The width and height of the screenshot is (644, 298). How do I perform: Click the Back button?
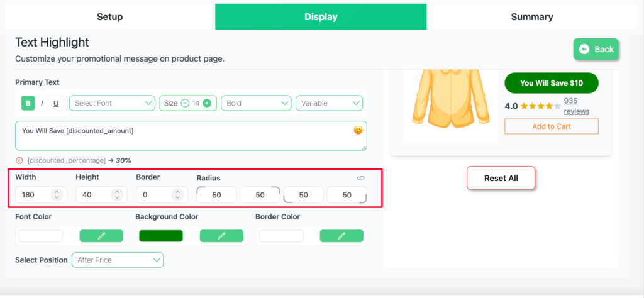coord(596,49)
